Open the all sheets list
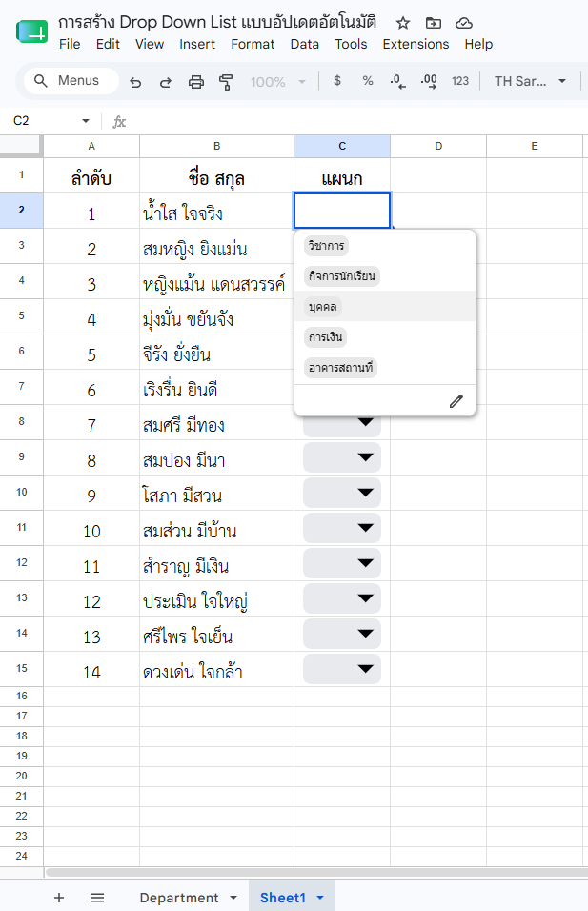 (x=97, y=898)
